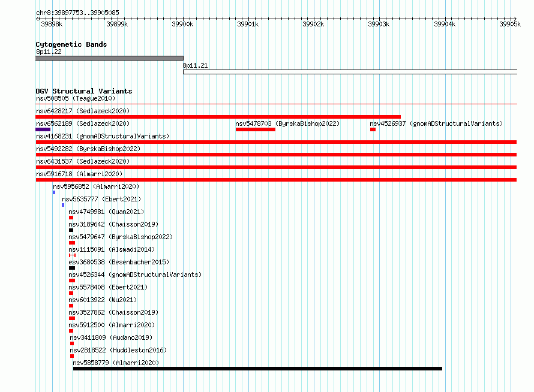This screenshot has width=534, height=392.
Task: Select the nsv6428217 (Sedlazeck2020) red bar
Action: (218, 117)
